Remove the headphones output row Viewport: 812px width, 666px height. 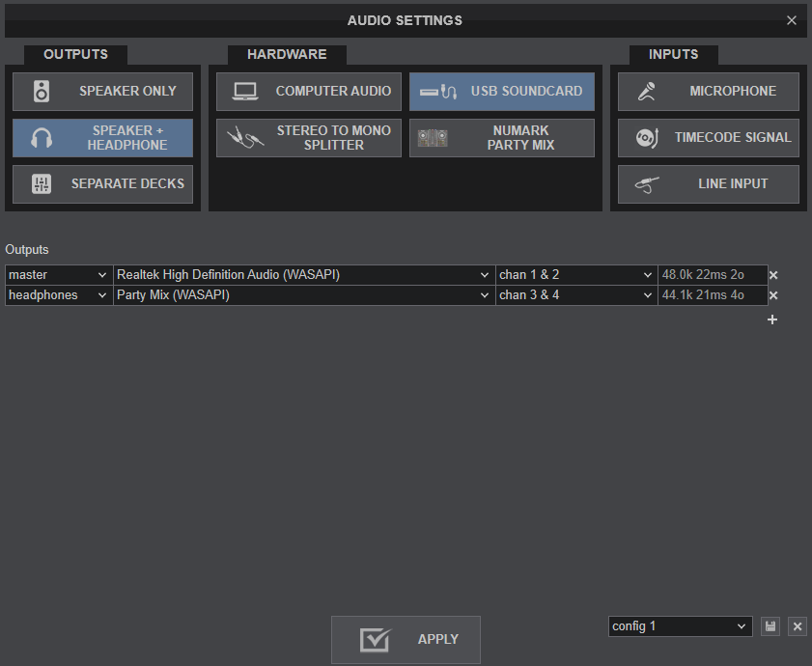point(773,295)
